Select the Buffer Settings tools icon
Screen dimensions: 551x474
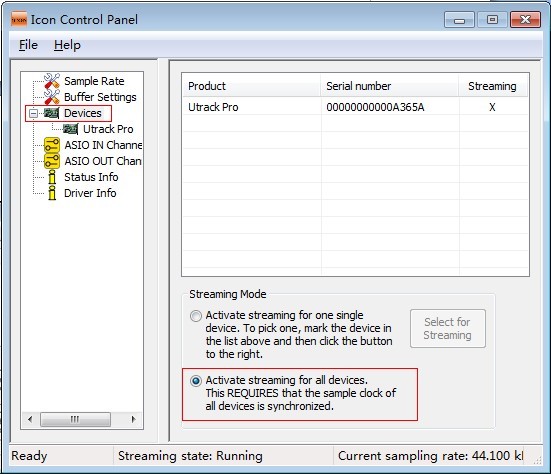52,97
